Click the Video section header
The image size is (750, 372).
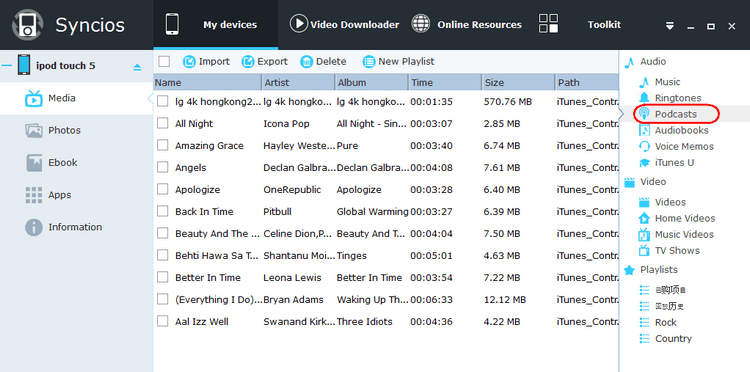pyautogui.click(x=653, y=182)
